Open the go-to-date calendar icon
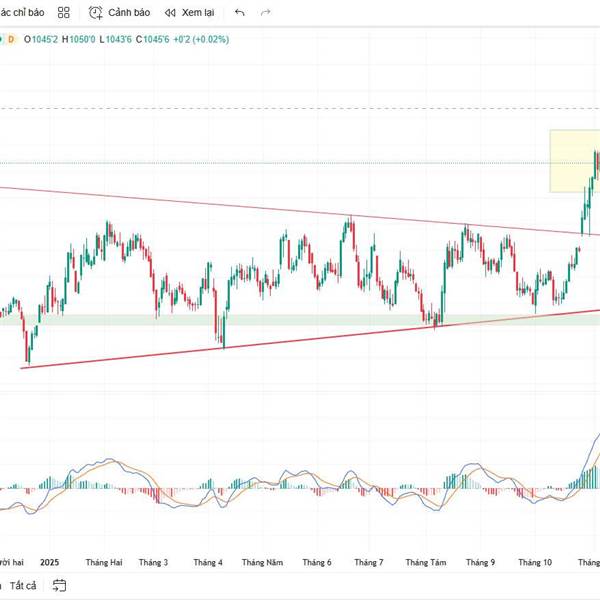The width and height of the screenshot is (600, 600). [x=59, y=585]
